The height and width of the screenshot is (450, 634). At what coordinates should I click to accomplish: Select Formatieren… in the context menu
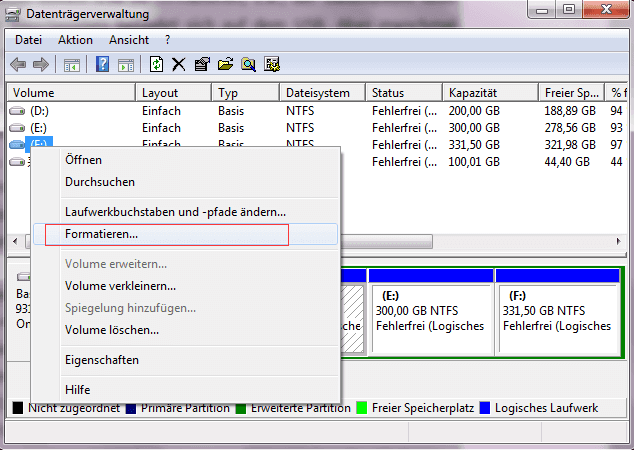pyautogui.click(x=185, y=234)
